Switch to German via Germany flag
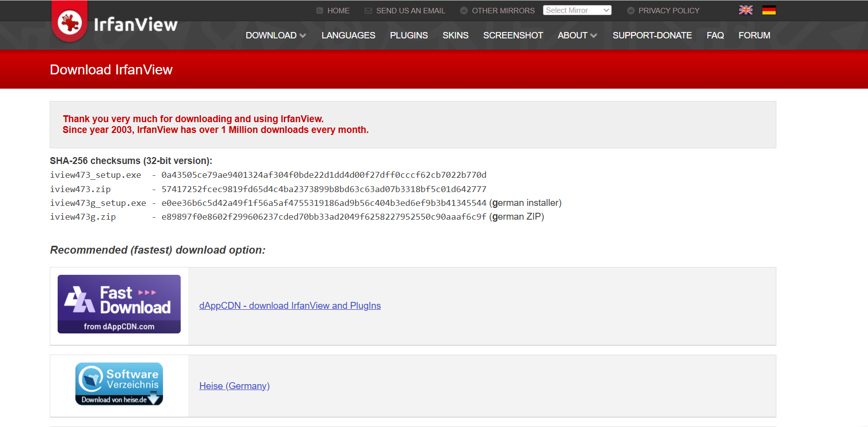This screenshot has height=427, width=868. (x=768, y=10)
